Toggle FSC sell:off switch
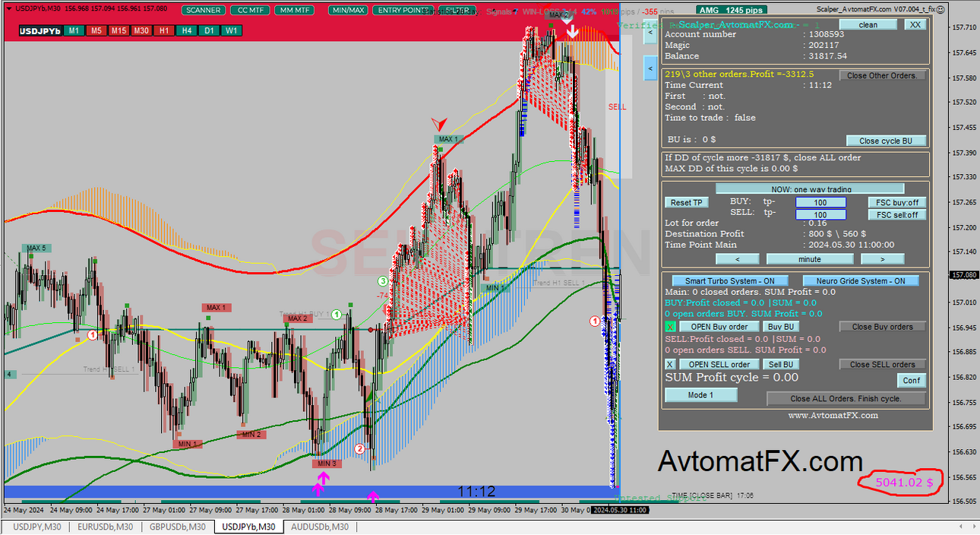 (897, 214)
